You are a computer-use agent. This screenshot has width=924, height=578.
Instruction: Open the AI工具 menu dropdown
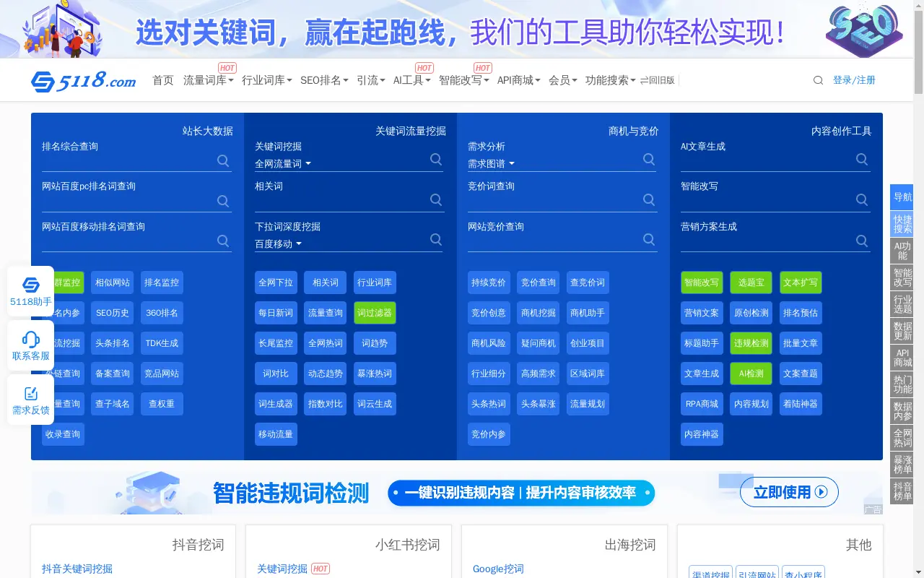pos(412,80)
